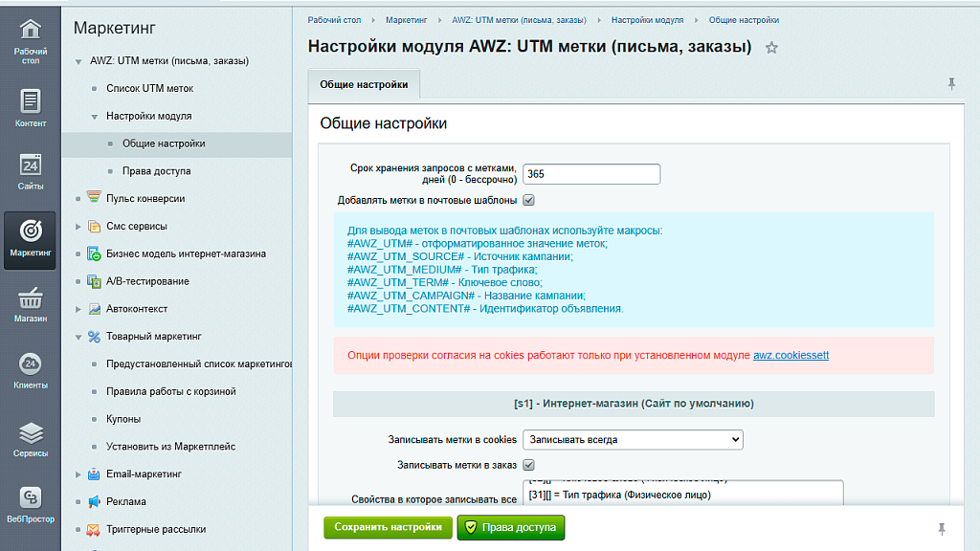Click the star to favorite this settings page
This screenshot has width=980, height=551.
[771, 46]
